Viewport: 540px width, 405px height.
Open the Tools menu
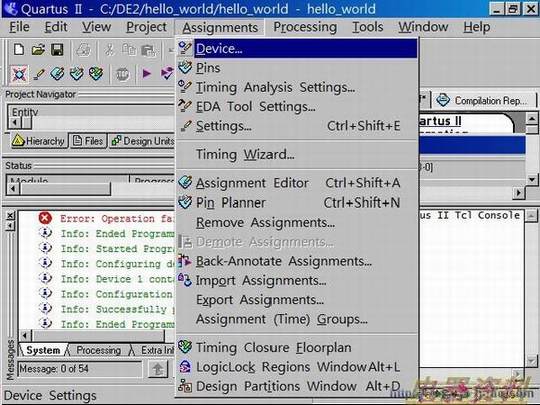(367, 27)
